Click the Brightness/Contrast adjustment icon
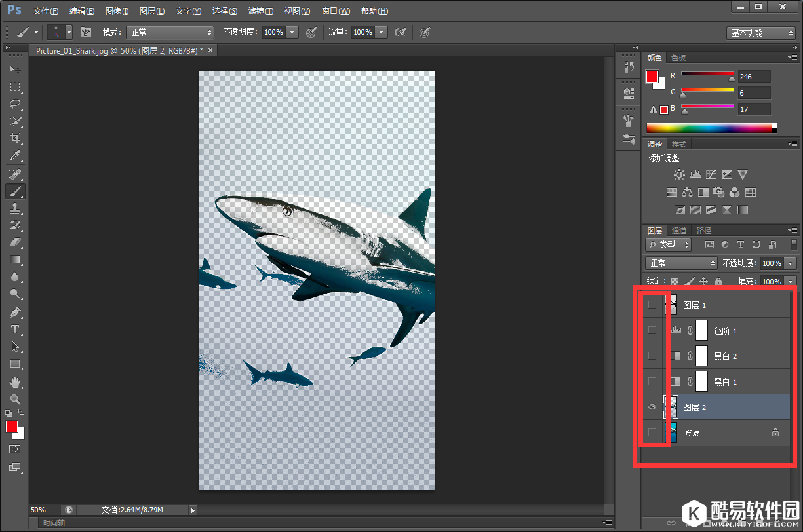803x532 pixels. (679, 175)
